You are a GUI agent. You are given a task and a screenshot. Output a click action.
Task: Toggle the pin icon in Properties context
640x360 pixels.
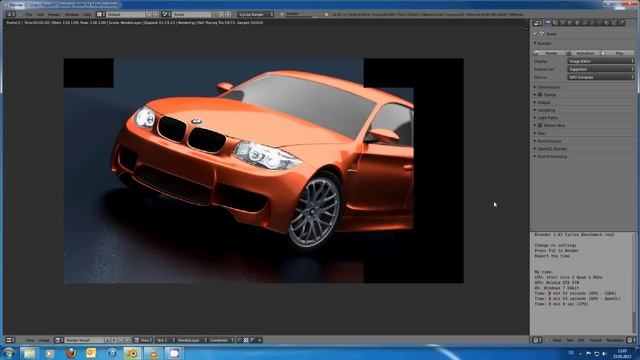536,34
